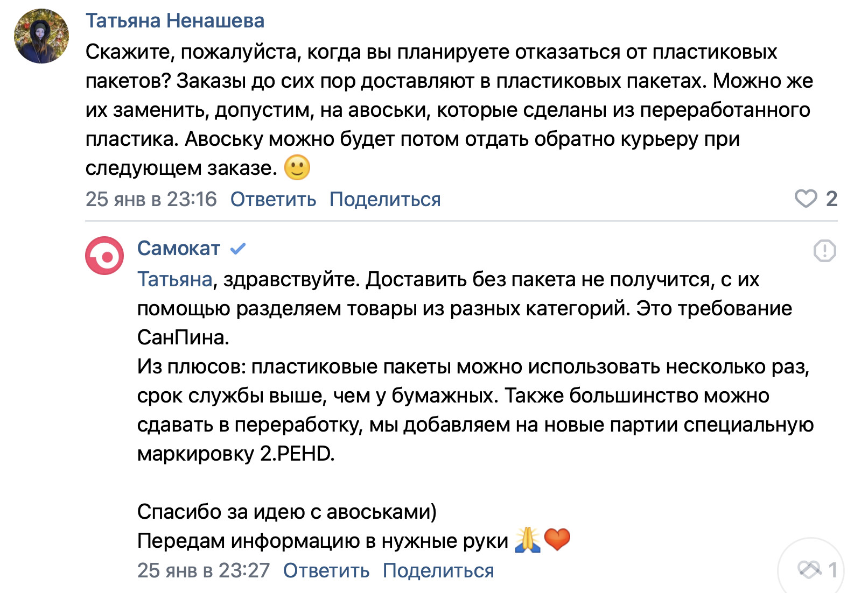Share Татьяна's comment with Поделиться
The image size is (868, 593).
[x=385, y=199]
